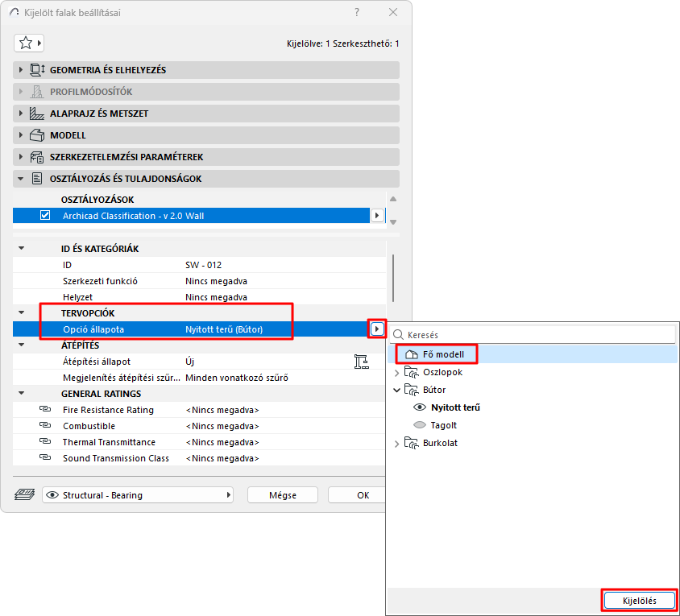Uncheck the Archicad Classification checkbox

tap(45, 216)
